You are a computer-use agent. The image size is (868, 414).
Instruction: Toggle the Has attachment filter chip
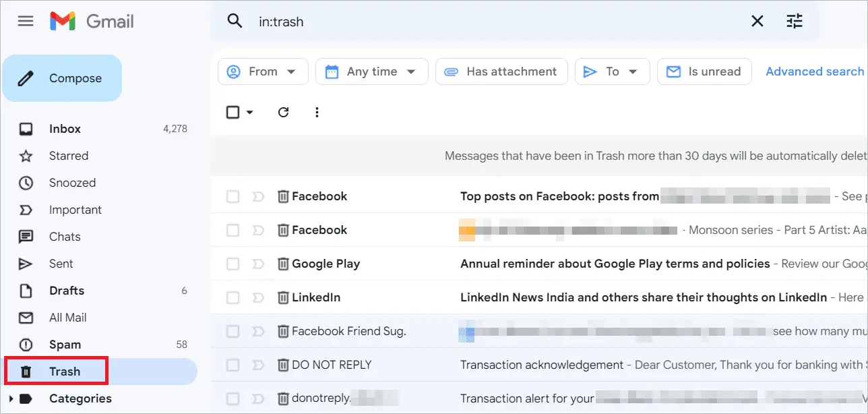[501, 71]
